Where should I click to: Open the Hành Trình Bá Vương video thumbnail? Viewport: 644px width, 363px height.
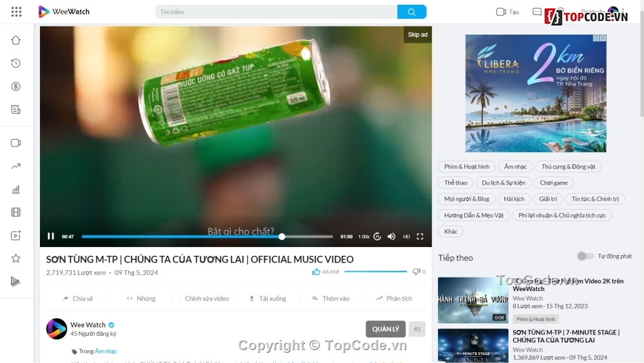pyautogui.click(x=473, y=300)
